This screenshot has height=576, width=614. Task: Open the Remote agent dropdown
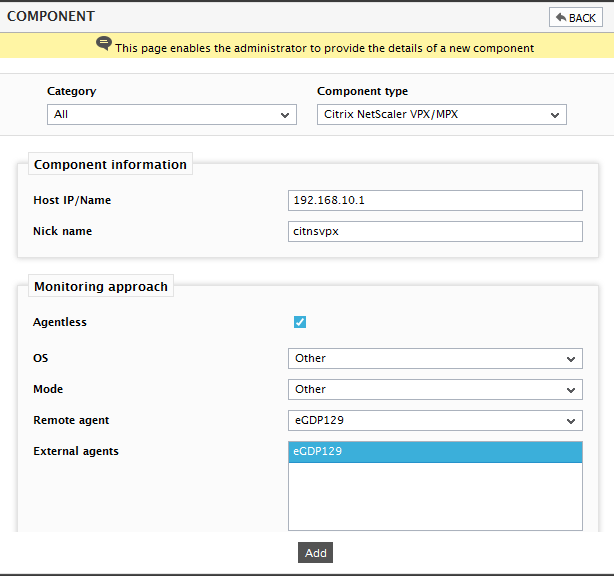pyautogui.click(x=435, y=421)
